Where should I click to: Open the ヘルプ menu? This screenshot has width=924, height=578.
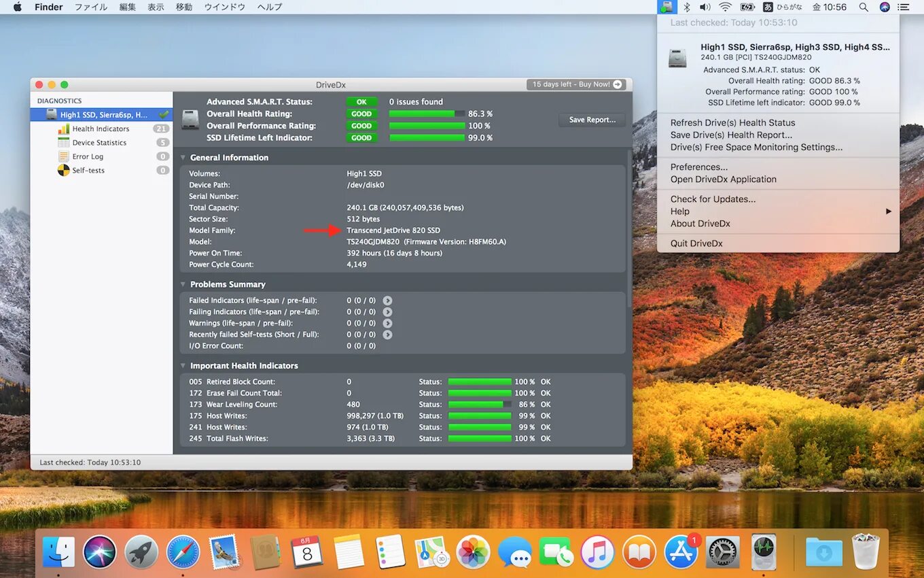click(x=270, y=7)
